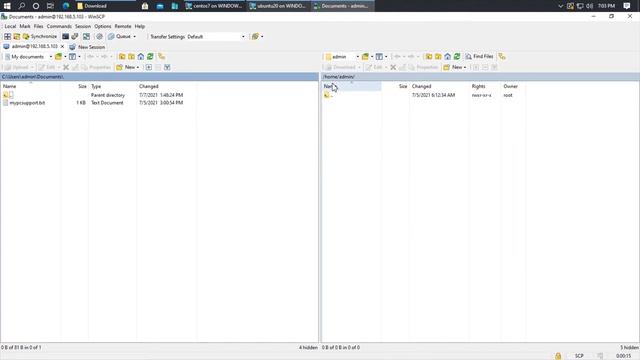The height and width of the screenshot is (360, 640).
Task: Sort local files by Type column
Action: (x=113, y=86)
